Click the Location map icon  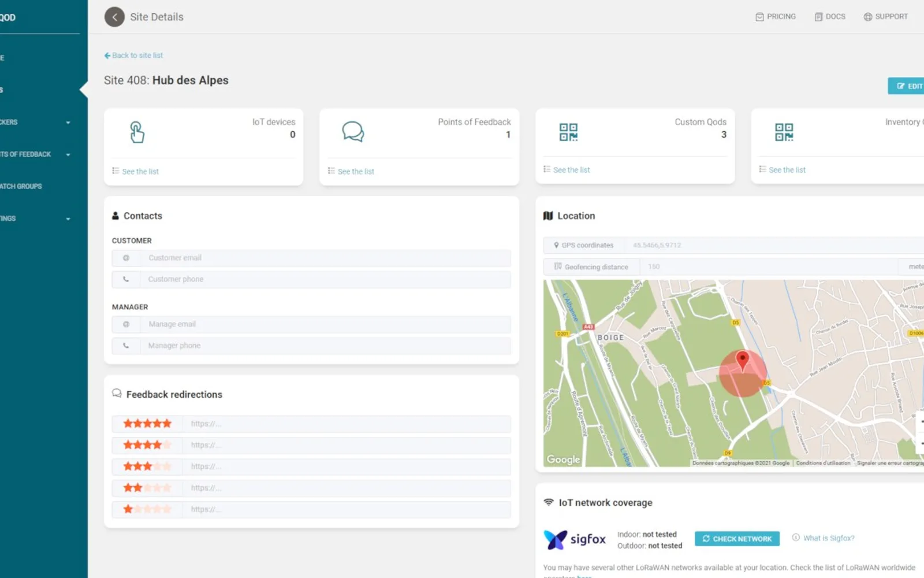(x=548, y=216)
